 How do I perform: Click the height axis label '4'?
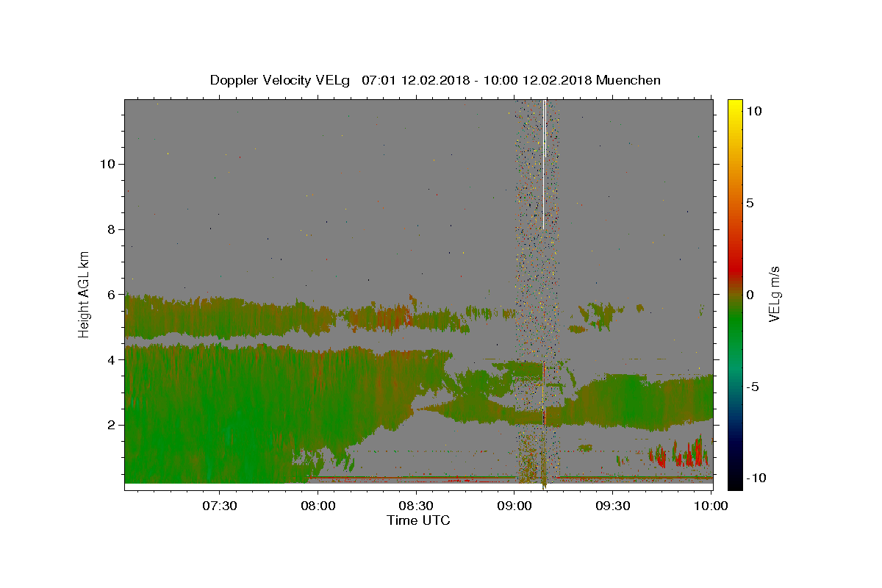(110, 359)
